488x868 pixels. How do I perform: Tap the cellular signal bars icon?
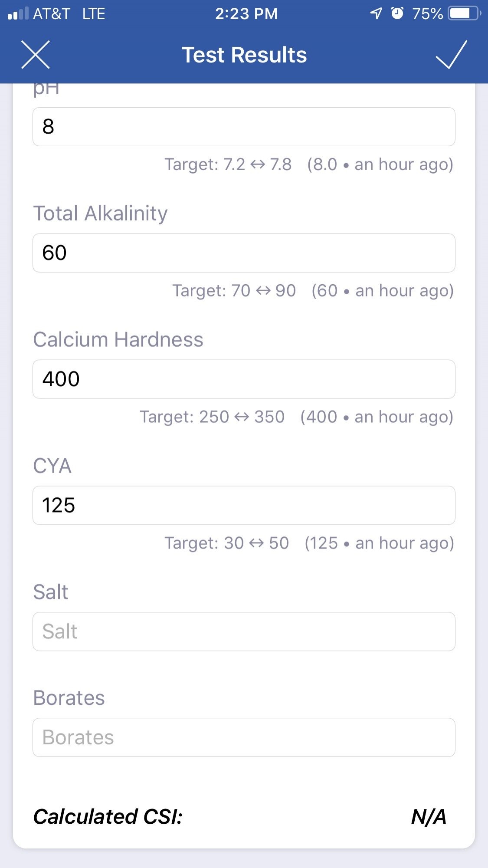point(18,13)
